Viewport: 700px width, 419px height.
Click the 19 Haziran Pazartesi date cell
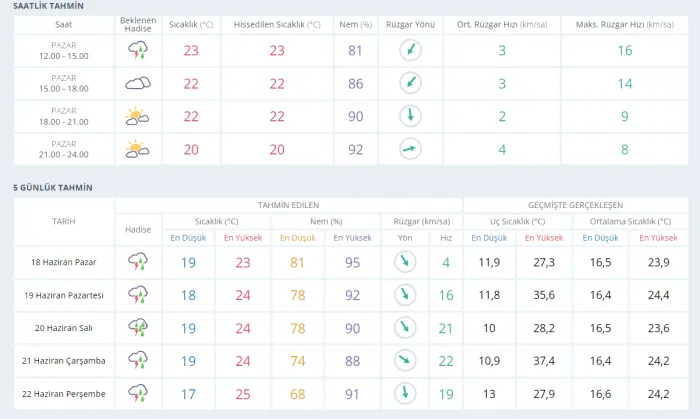[64, 295]
